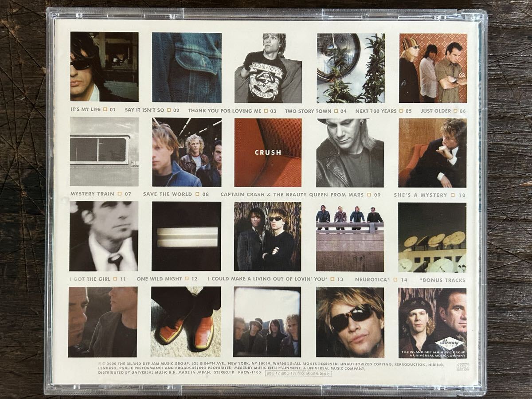This screenshot has width=532, height=399.
Task: Click CAPTAIN CRASH & THE BEAUTY QUEEN FROM MARS
Action: tap(292, 194)
